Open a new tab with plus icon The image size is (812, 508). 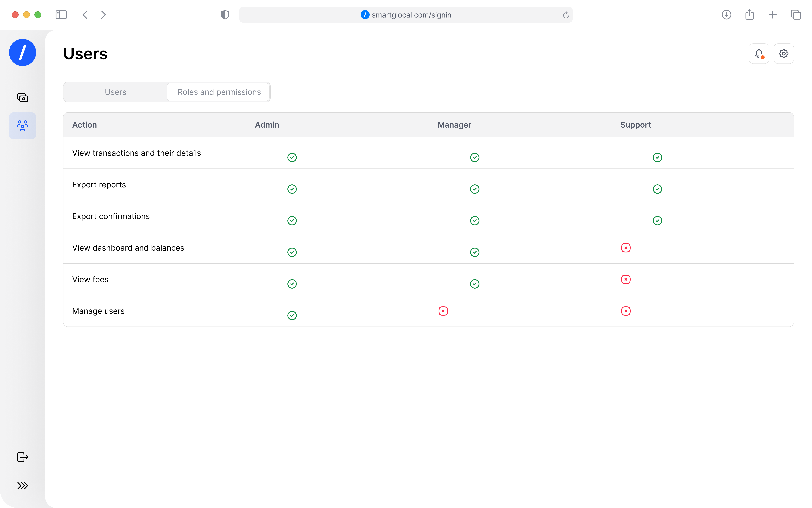pyautogui.click(x=773, y=15)
